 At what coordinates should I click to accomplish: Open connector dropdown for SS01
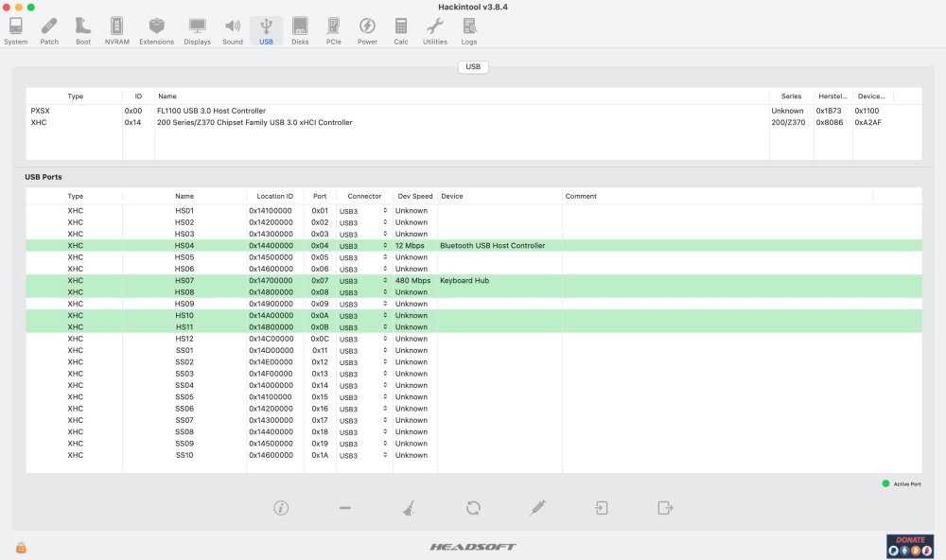click(364, 351)
